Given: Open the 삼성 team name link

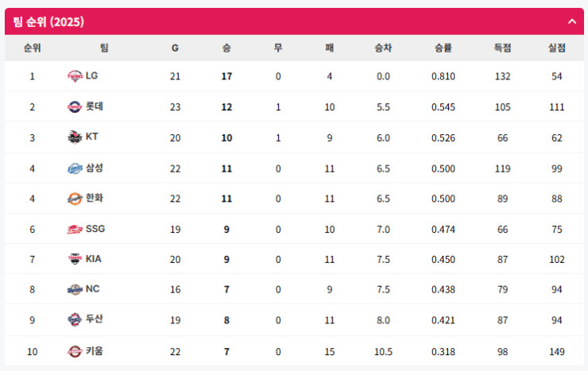Looking at the screenshot, I should tap(95, 168).
